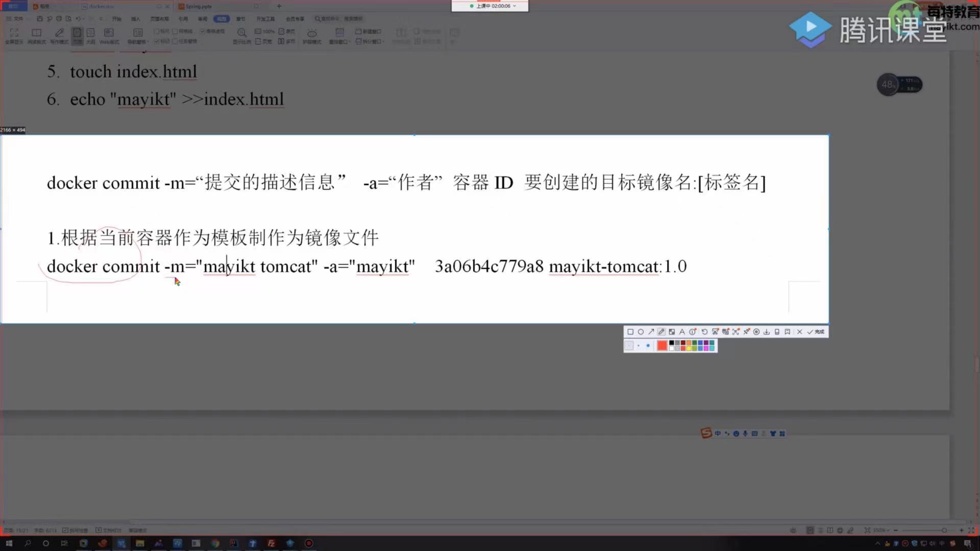The width and height of the screenshot is (980, 551).
Task: Cancel the screenshot with X icon
Action: coord(800,332)
